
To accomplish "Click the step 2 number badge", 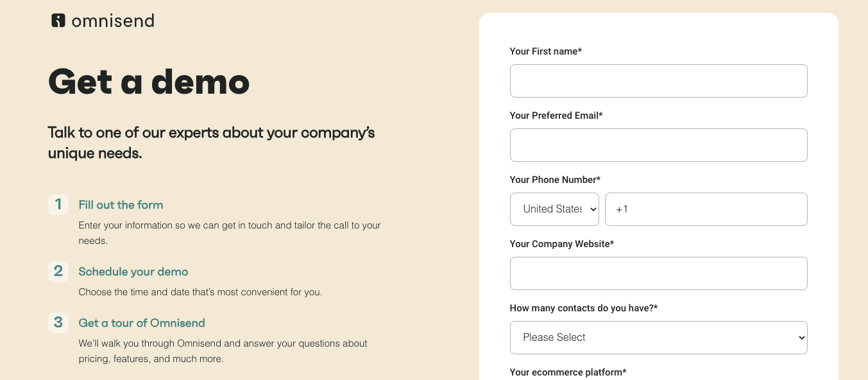I will (x=58, y=272).
